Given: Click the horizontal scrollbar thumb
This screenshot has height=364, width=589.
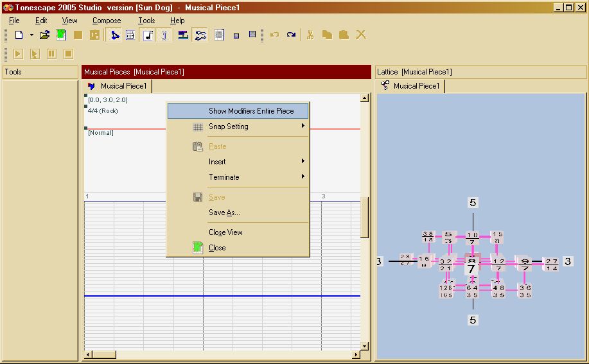Looking at the screenshot, I should coord(105,354).
